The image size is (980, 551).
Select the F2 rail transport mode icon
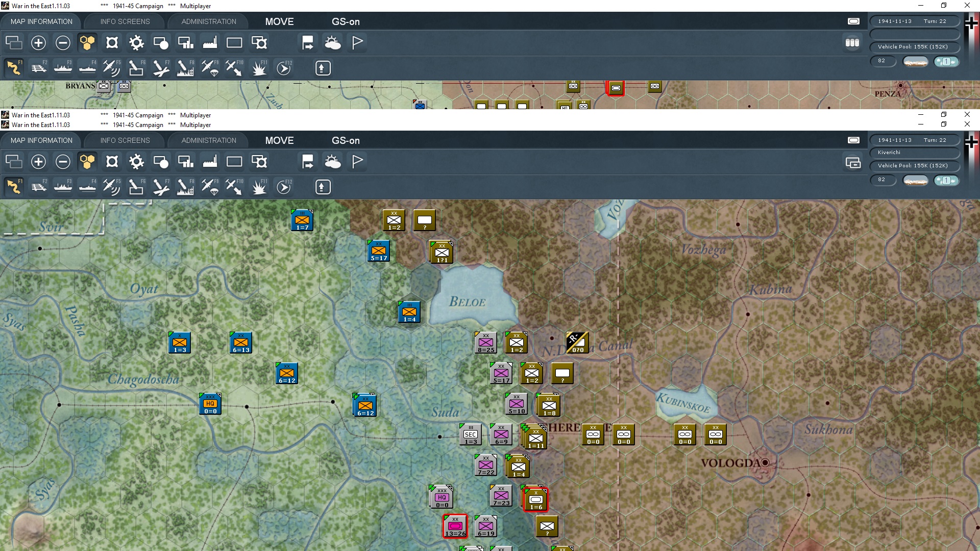[x=38, y=187]
